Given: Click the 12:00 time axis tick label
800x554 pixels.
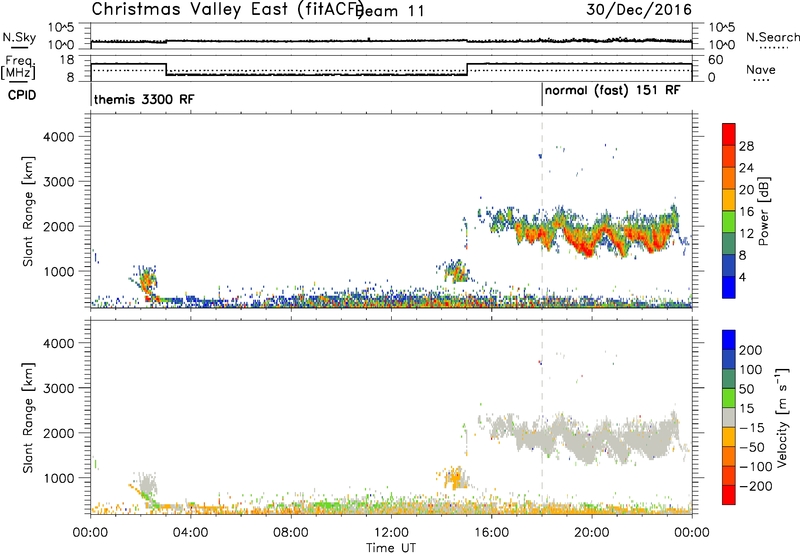Looking at the screenshot, I should (x=391, y=533).
